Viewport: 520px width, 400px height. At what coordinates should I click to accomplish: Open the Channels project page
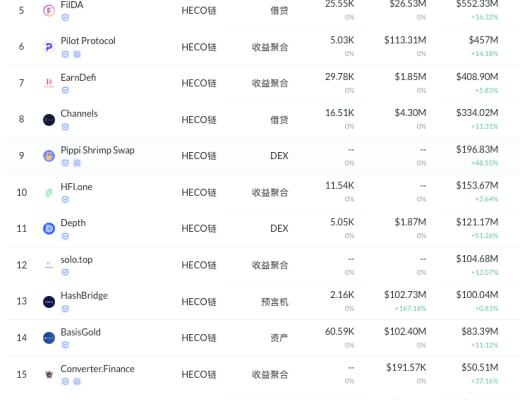tap(79, 113)
